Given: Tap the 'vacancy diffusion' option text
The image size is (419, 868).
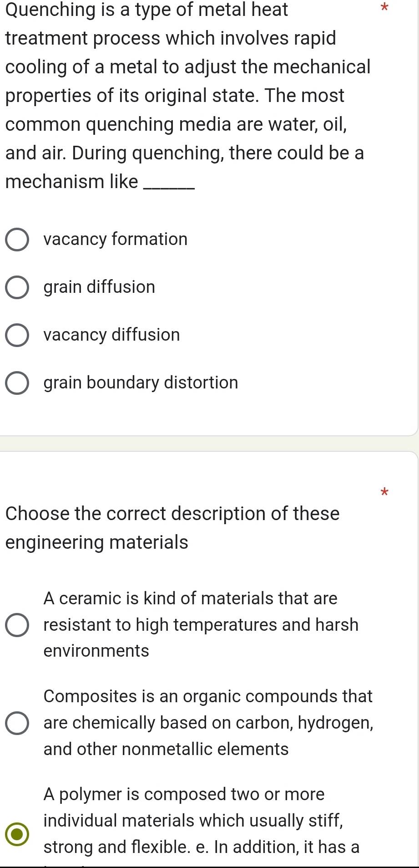Looking at the screenshot, I should pyautogui.click(x=112, y=335).
